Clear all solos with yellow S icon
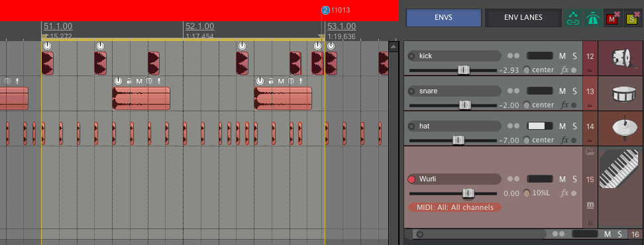 point(631,18)
